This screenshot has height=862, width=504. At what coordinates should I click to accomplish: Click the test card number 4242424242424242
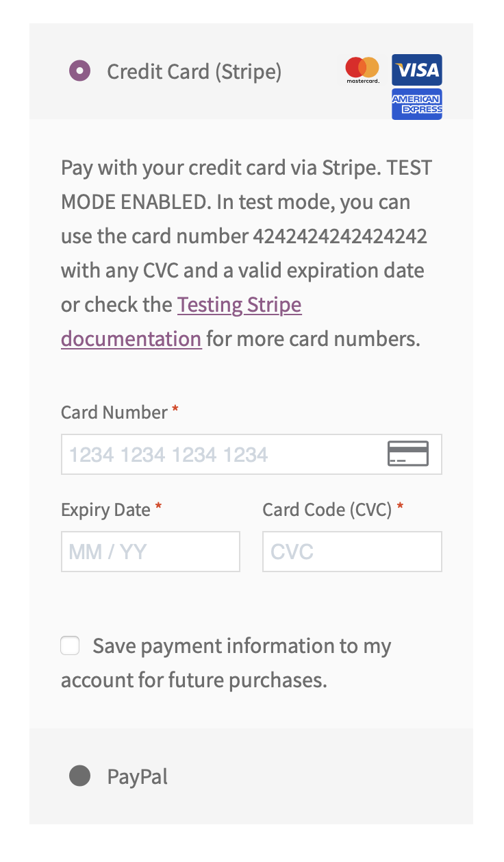340,236
